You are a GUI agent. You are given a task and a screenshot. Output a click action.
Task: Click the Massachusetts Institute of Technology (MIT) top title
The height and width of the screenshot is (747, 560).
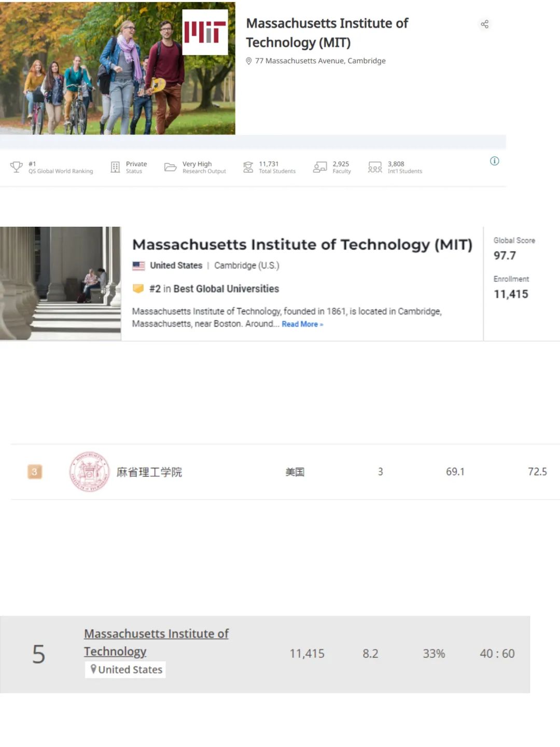click(327, 33)
